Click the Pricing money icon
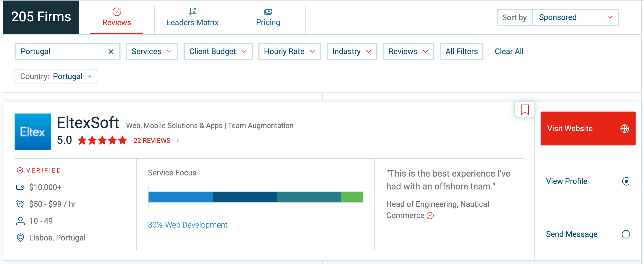Image resolution: width=644 pixels, height=264 pixels. point(268,12)
